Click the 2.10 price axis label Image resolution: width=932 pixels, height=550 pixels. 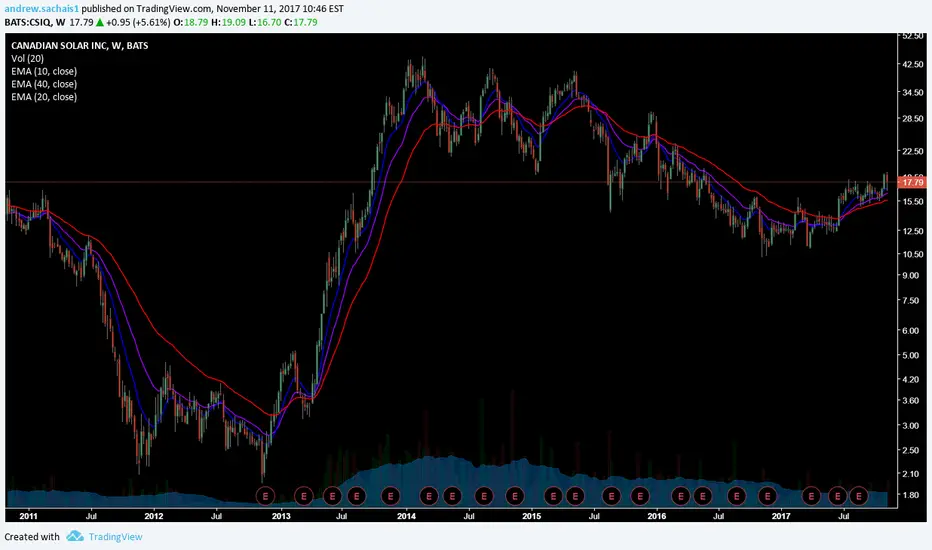911,474
